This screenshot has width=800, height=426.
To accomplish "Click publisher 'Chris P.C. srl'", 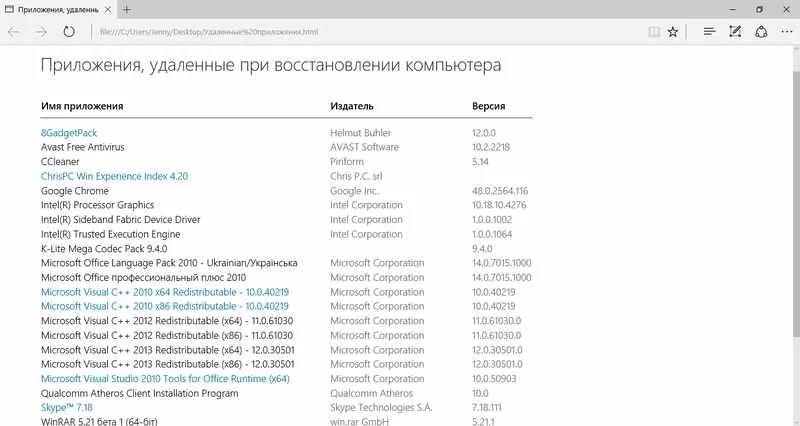I will (x=356, y=176).
